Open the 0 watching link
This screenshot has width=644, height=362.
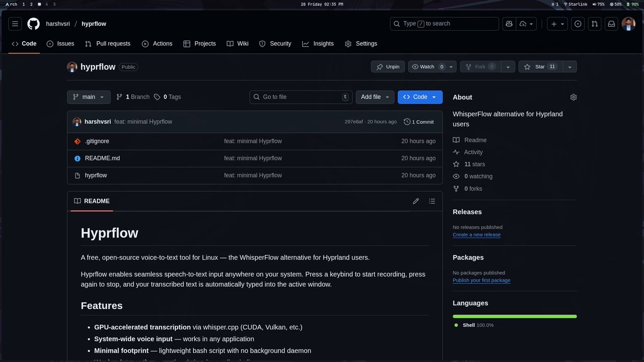pyautogui.click(x=473, y=176)
